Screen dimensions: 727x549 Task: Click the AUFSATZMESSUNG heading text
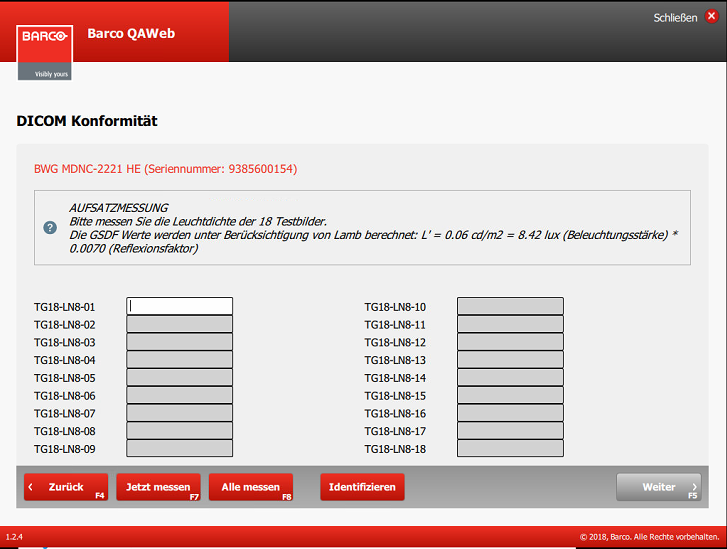pos(119,208)
